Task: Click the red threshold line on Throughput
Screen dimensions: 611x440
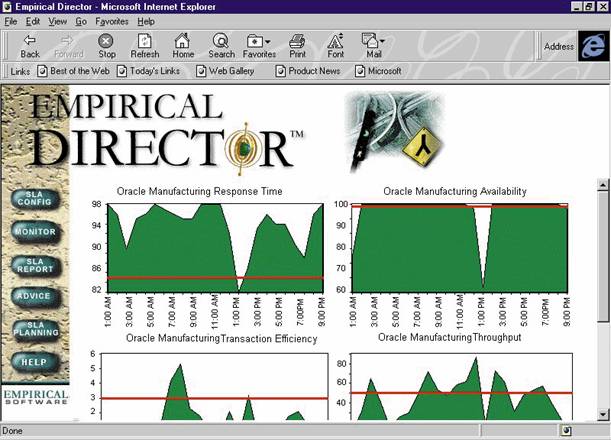Action: (x=462, y=393)
